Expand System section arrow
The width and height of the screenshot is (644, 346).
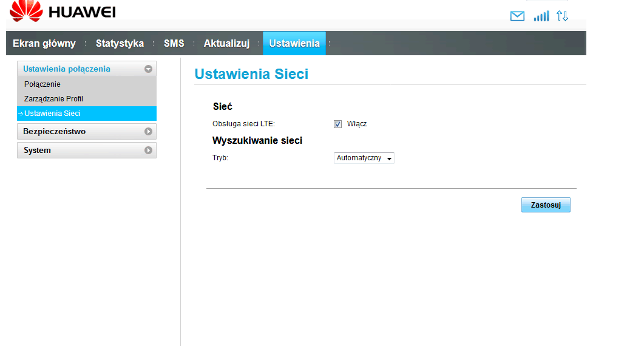[148, 151]
